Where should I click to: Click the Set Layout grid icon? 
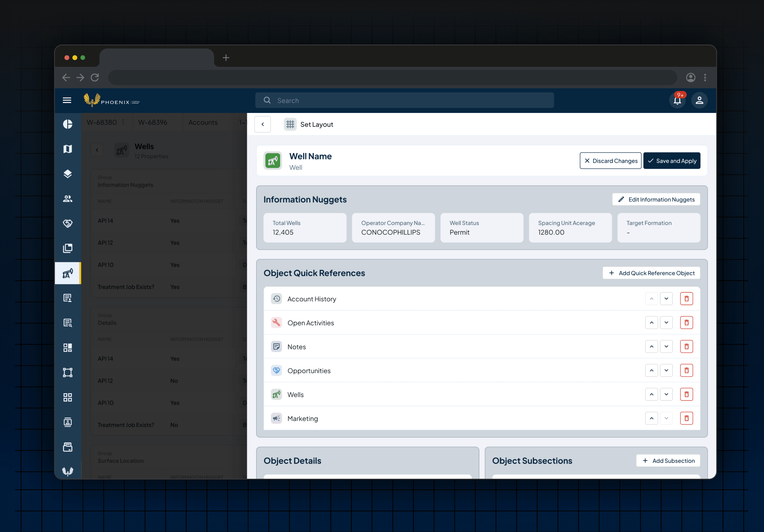290,124
